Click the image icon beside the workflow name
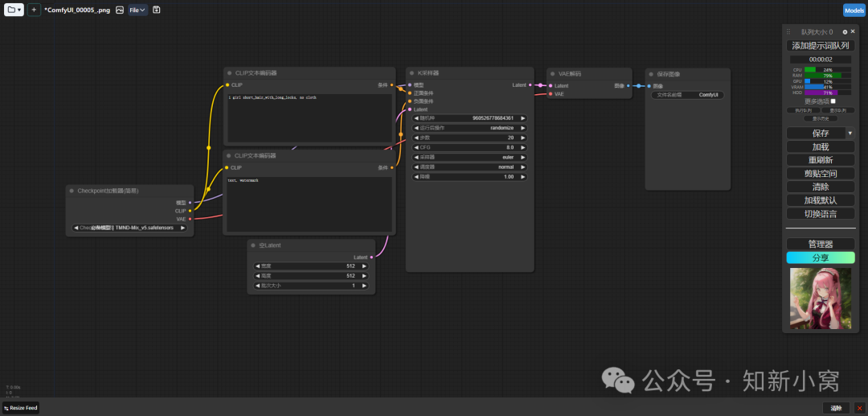 (120, 10)
